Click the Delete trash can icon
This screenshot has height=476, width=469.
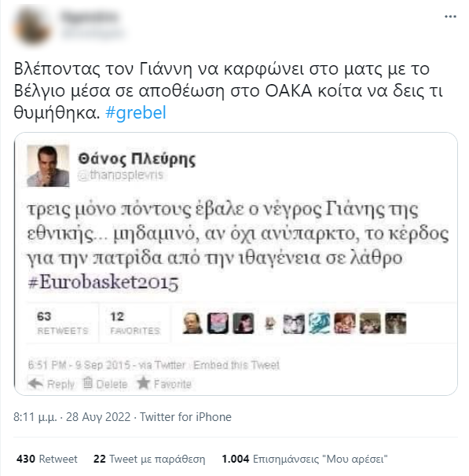point(88,383)
